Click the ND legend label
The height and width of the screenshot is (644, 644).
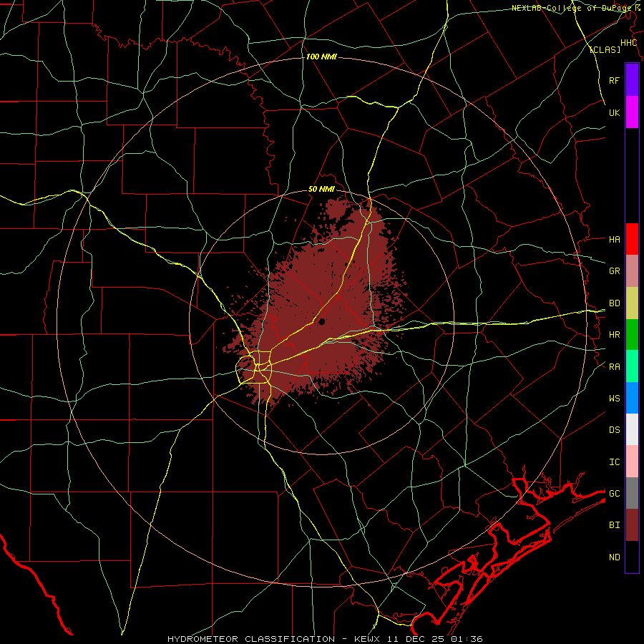(x=614, y=557)
